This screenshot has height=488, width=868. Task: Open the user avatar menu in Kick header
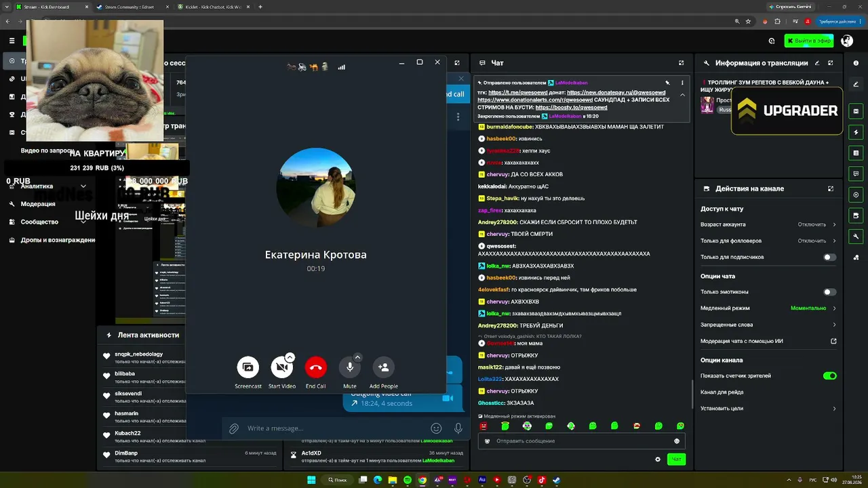tap(847, 41)
